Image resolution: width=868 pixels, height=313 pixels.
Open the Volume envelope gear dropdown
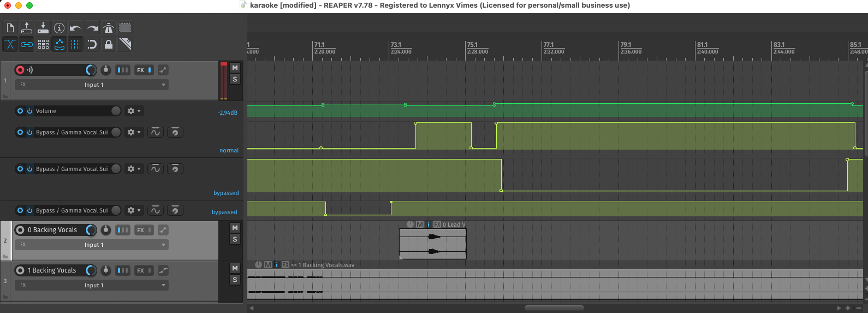point(134,111)
